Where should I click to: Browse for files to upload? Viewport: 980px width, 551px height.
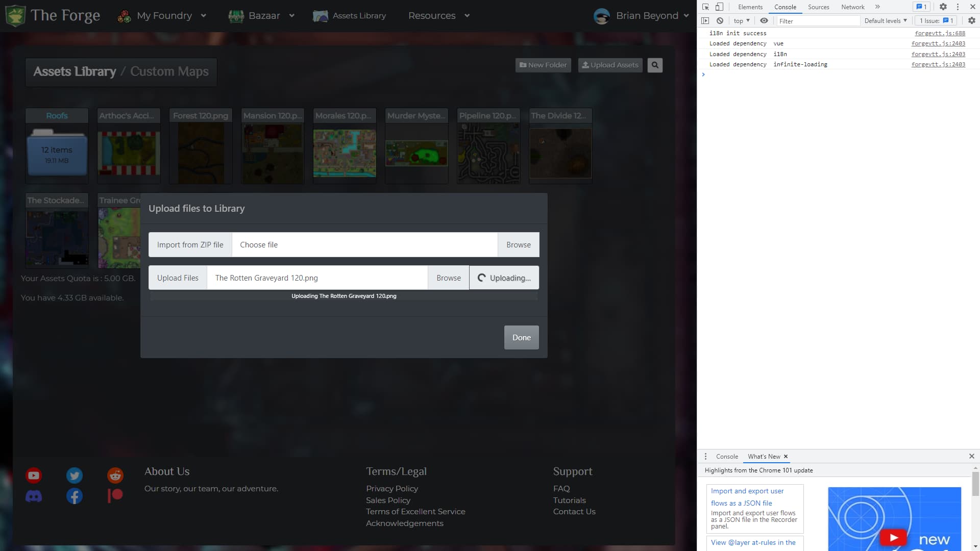[449, 278]
